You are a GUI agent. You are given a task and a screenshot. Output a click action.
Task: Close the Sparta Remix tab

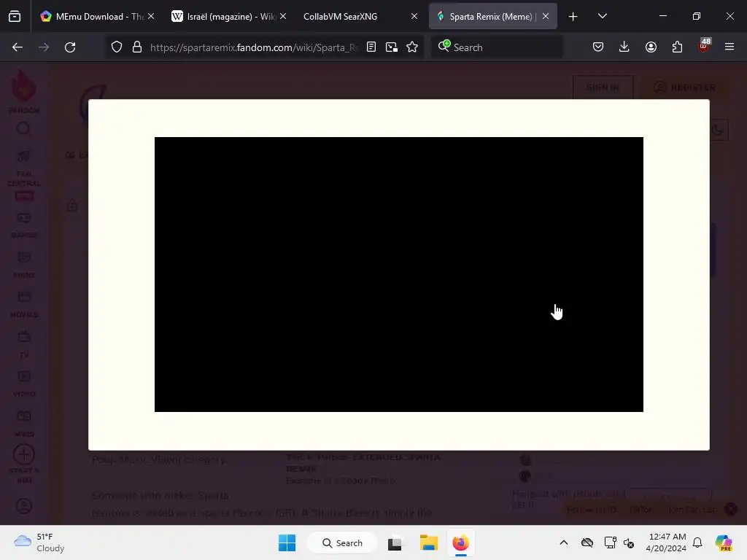546,16
